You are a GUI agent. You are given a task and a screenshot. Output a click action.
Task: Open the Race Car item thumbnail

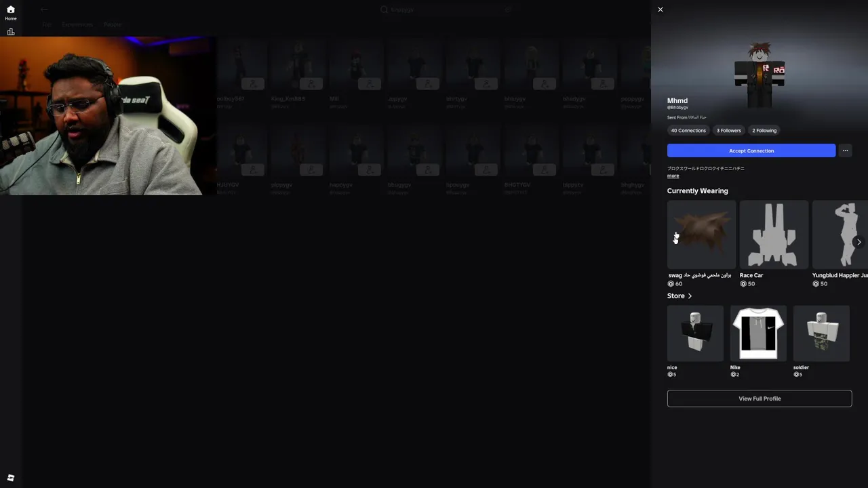tap(774, 235)
